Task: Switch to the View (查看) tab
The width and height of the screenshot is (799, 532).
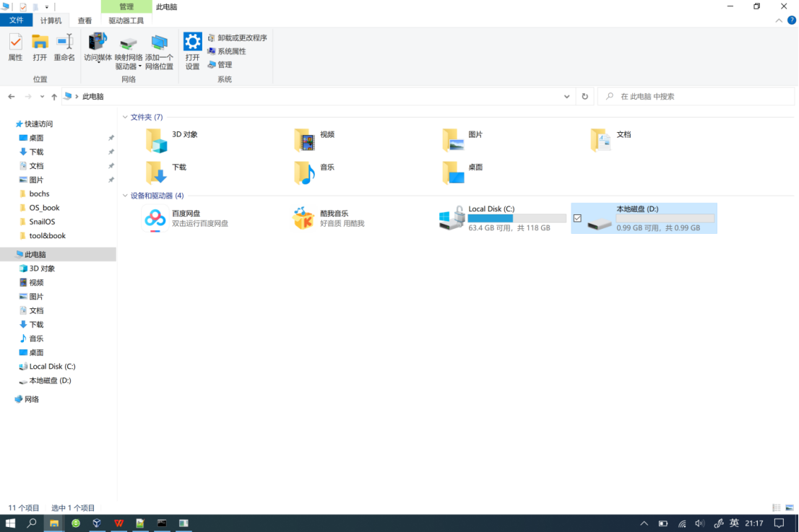Action: [x=85, y=20]
